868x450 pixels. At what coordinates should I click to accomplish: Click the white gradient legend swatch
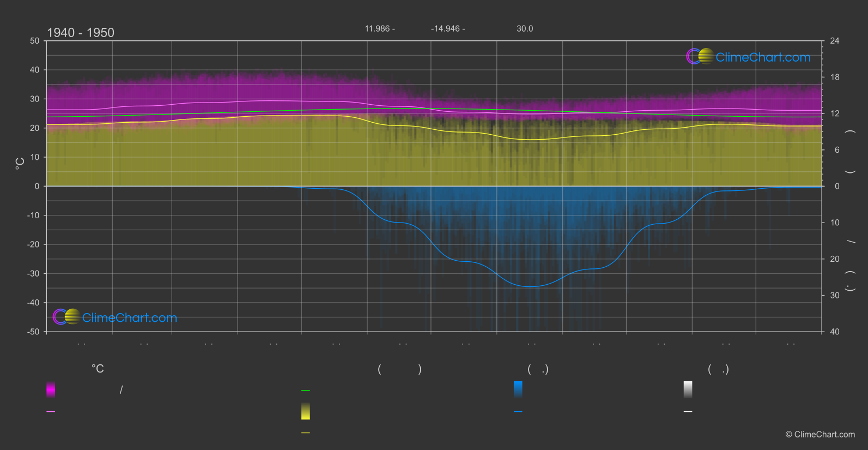pos(688,389)
